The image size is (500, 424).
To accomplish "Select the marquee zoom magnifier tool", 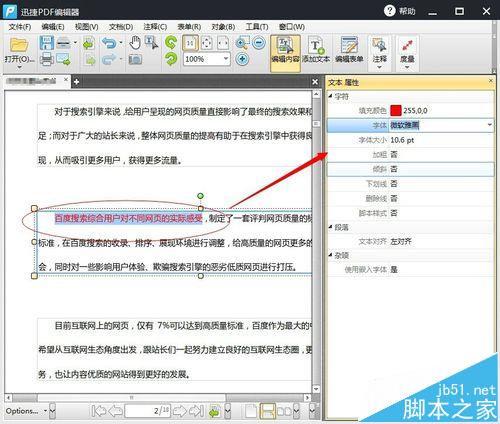I will [x=242, y=43].
